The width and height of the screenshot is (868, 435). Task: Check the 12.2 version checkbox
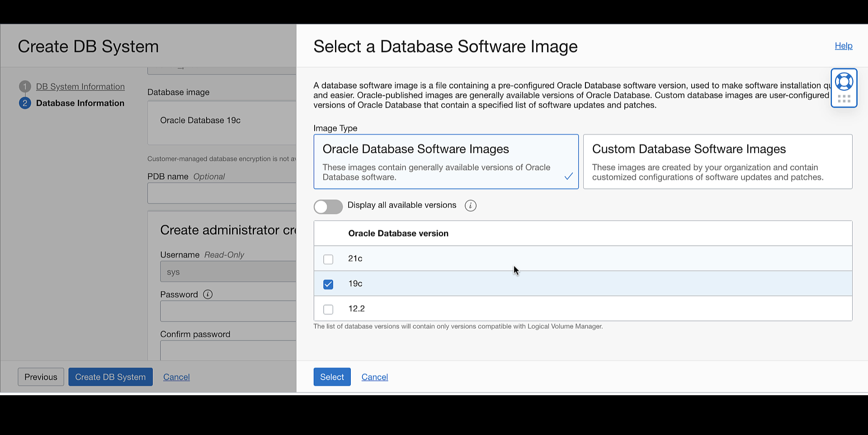pos(328,309)
